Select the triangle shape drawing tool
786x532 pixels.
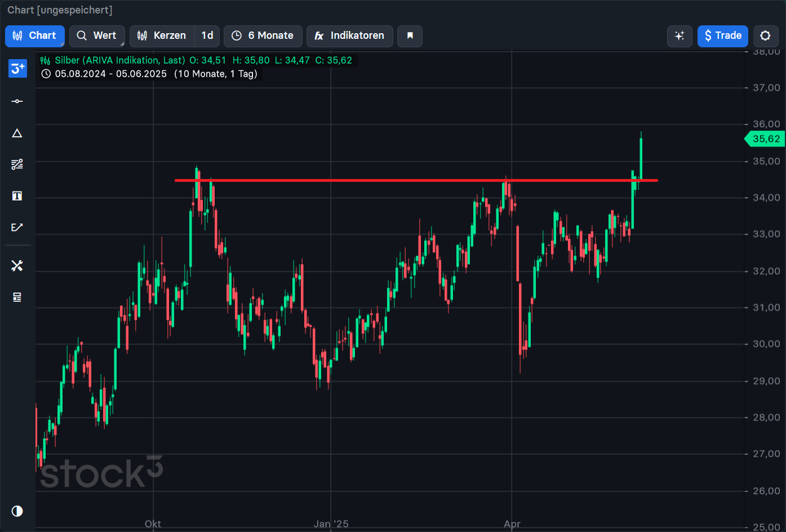coord(17,133)
